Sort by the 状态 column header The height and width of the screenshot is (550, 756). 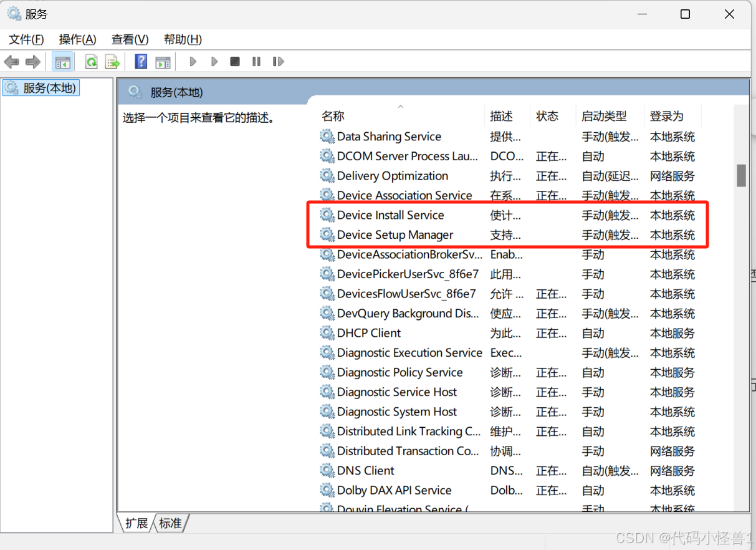[x=547, y=116]
